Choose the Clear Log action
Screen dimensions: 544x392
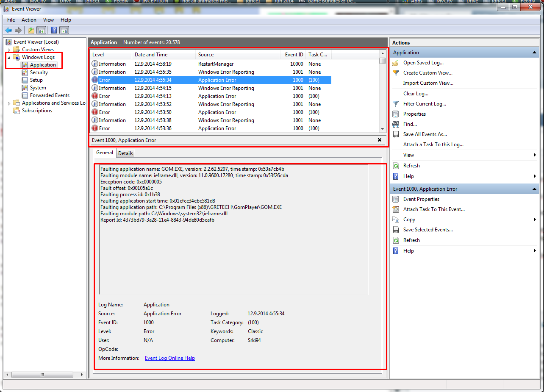coord(416,94)
